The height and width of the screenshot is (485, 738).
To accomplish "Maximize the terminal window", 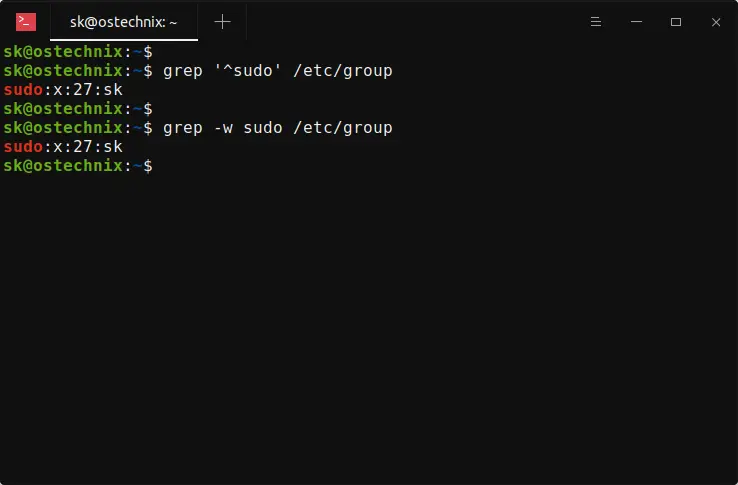I will pyautogui.click(x=675, y=21).
